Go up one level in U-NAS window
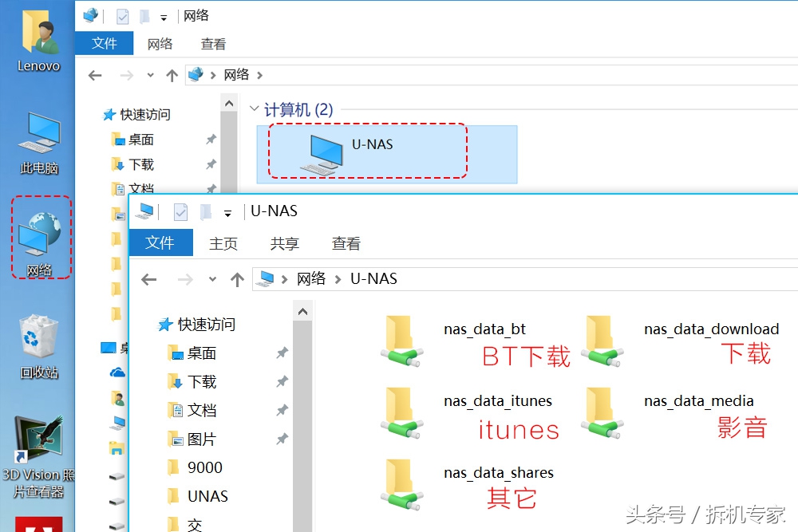The width and height of the screenshot is (798, 532). [x=237, y=279]
